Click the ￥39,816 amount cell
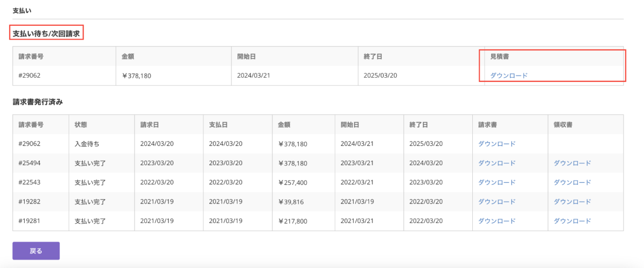 [x=291, y=202]
